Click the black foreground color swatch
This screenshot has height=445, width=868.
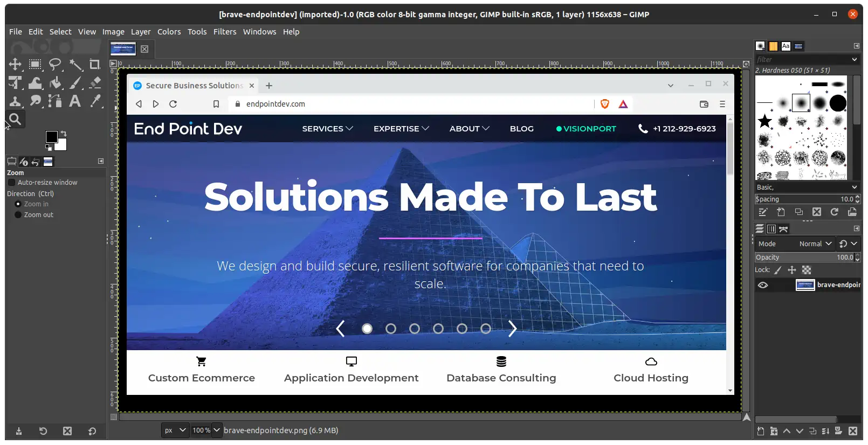point(52,137)
